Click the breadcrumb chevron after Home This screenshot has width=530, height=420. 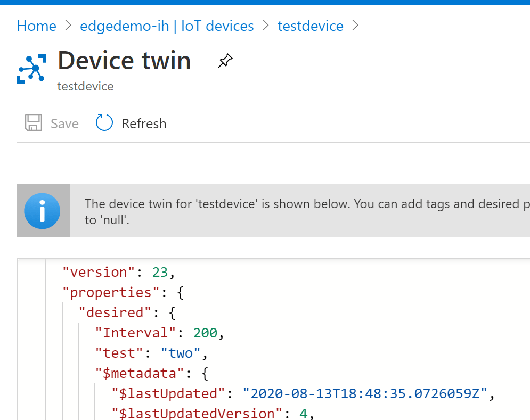(68, 26)
